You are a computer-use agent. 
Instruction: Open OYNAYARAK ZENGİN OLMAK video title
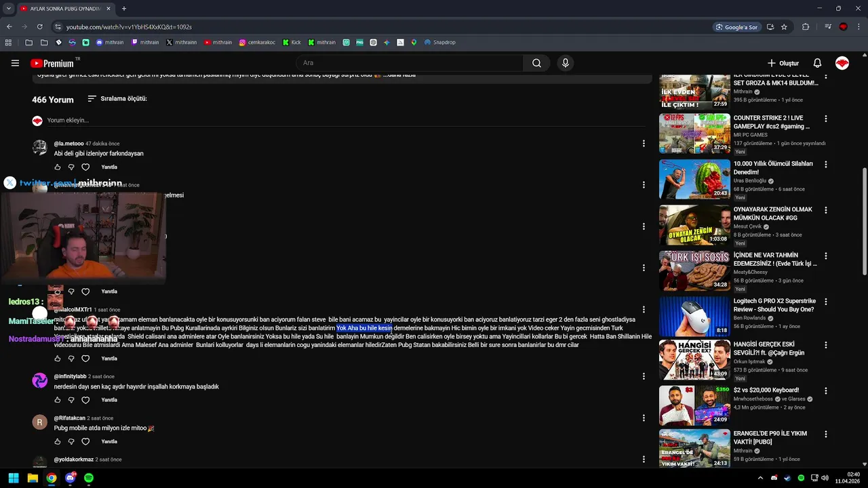tap(773, 213)
